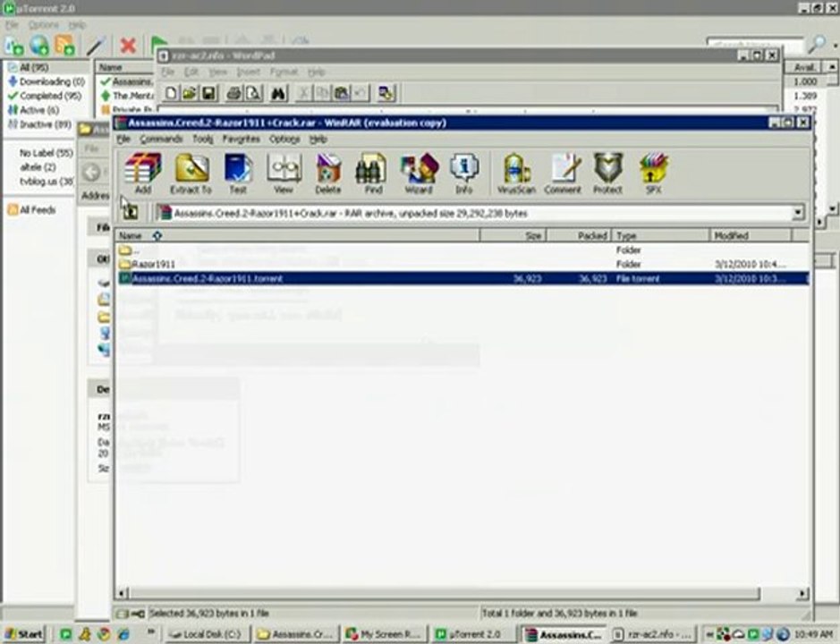Click WinRAR horizontal scrollbar left arrow
This screenshot has width=840, height=644.
(x=123, y=593)
